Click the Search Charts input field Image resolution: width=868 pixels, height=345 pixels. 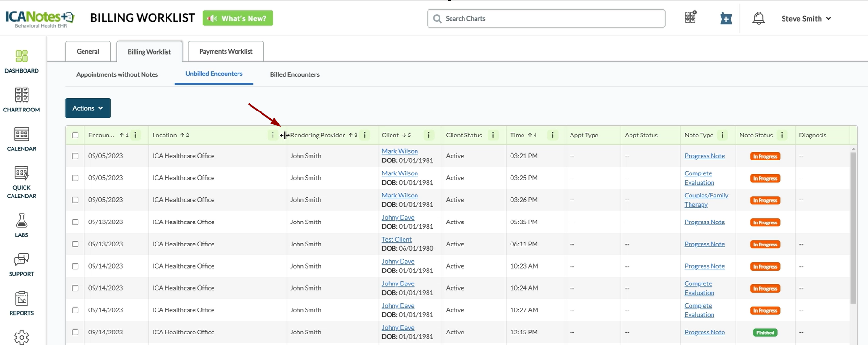(546, 19)
